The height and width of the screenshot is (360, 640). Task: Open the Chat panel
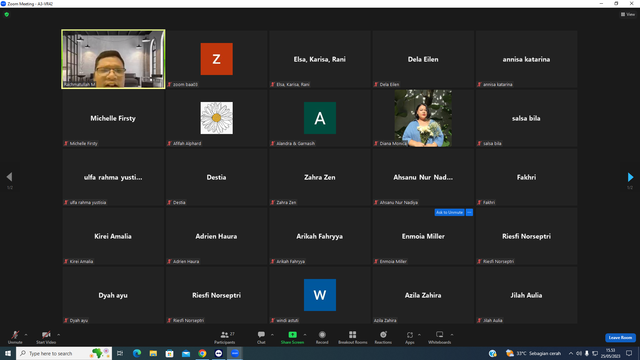(x=261, y=337)
